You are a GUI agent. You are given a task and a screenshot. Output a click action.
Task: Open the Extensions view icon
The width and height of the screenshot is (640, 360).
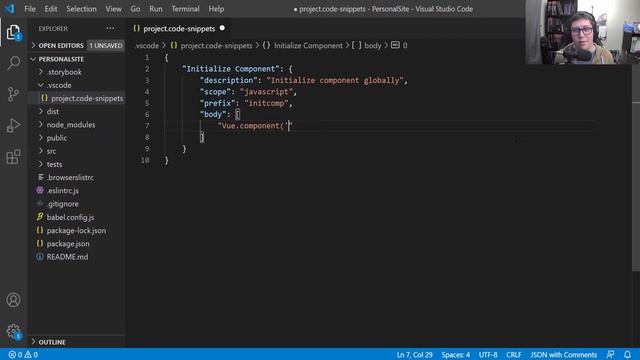[x=13, y=156]
